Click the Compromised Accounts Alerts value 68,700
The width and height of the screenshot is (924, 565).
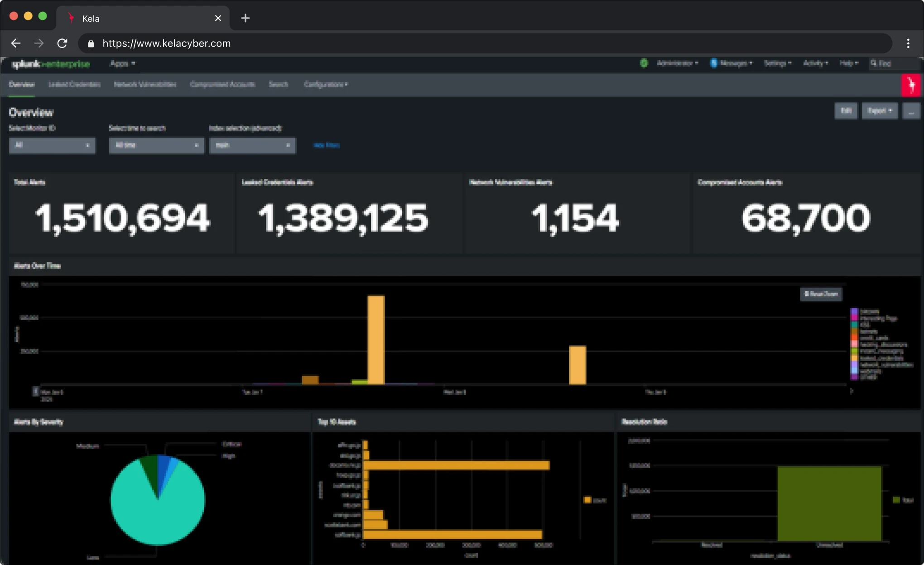pyautogui.click(x=806, y=218)
